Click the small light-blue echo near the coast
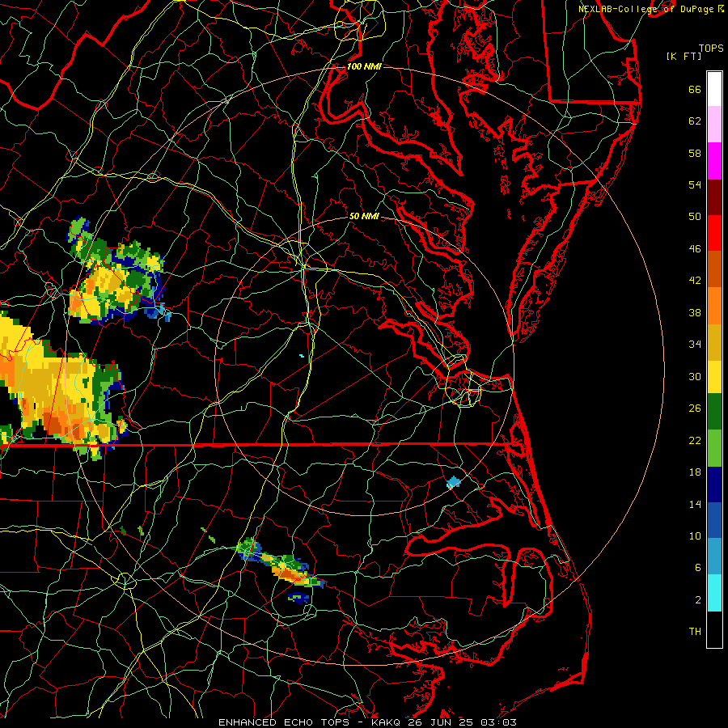 [x=453, y=483]
